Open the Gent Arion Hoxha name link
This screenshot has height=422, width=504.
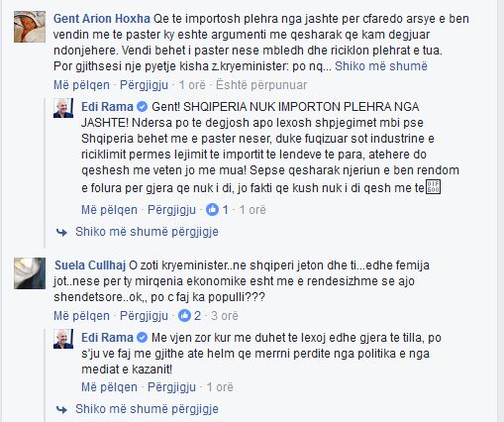(102, 19)
